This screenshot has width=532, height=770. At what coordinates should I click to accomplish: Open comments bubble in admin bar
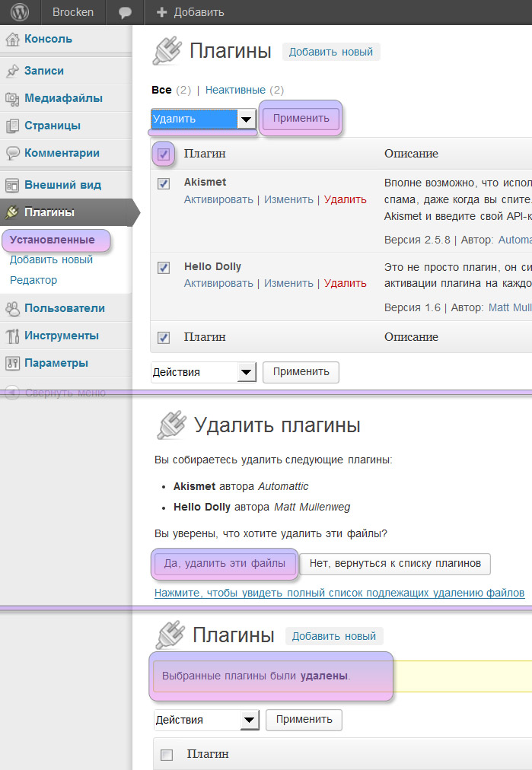tap(125, 12)
